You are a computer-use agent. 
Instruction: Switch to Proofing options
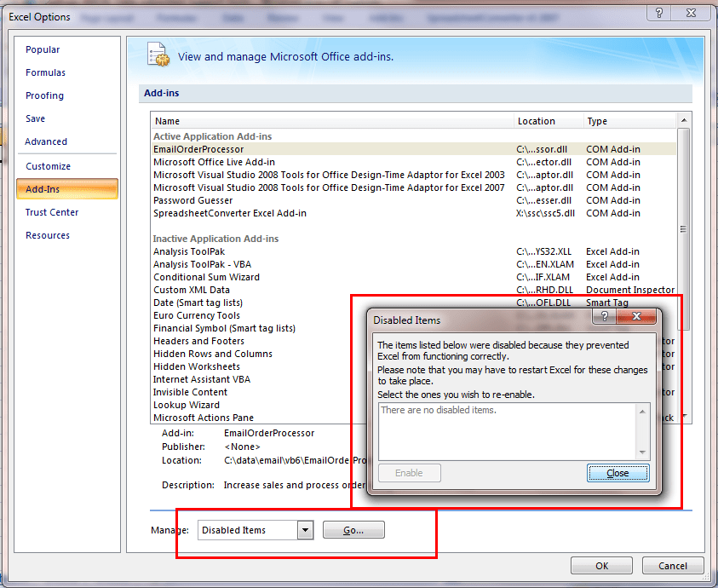click(44, 95)
